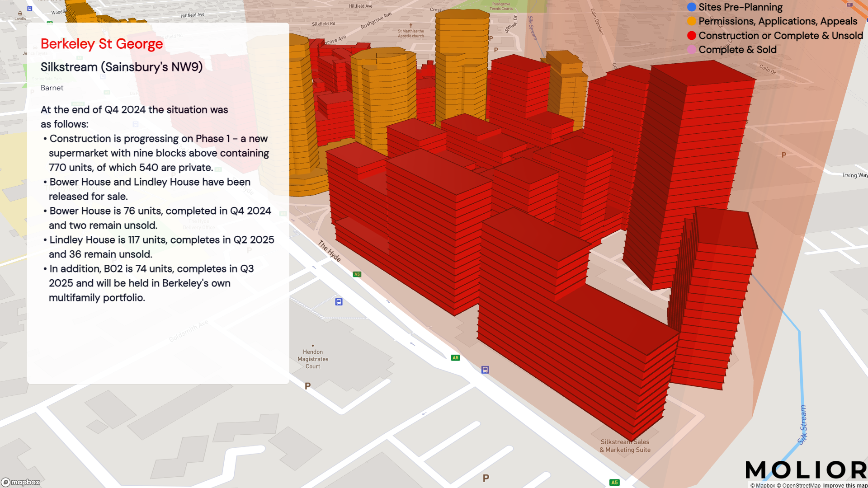Click the Silkstream (Sainsbury's NW9) title
Screen dimensions: 868x488
click(122, 67)
